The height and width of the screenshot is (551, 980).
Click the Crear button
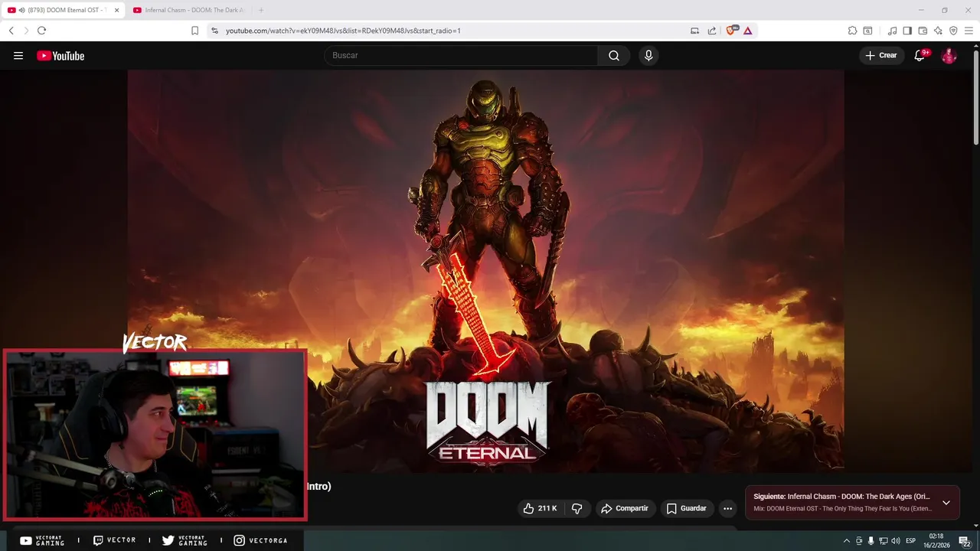(x=881, y=55)
